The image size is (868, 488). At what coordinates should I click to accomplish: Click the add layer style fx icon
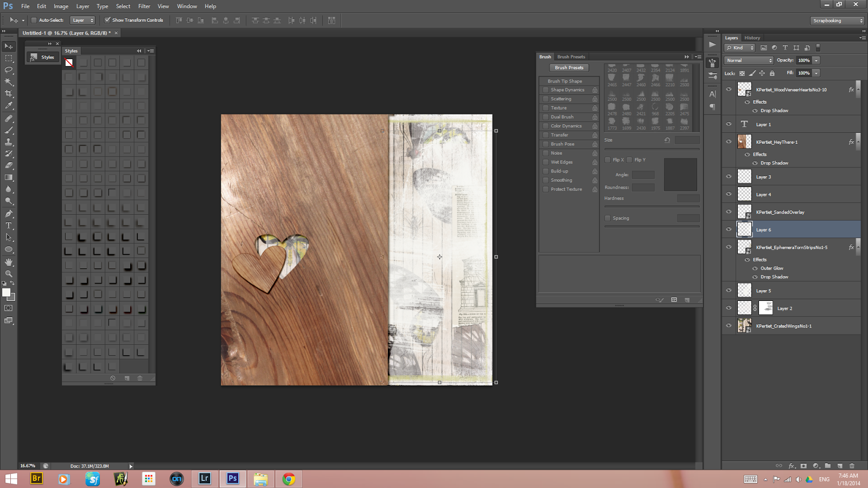791,466
